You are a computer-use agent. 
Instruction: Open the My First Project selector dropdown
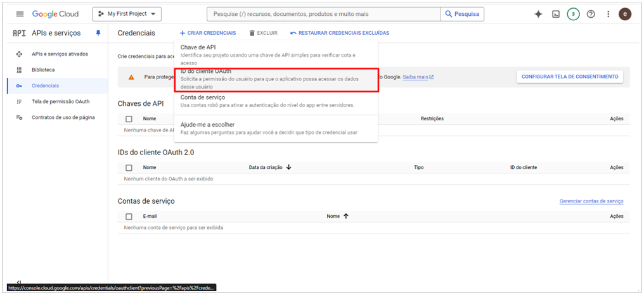tap(127, 14)
